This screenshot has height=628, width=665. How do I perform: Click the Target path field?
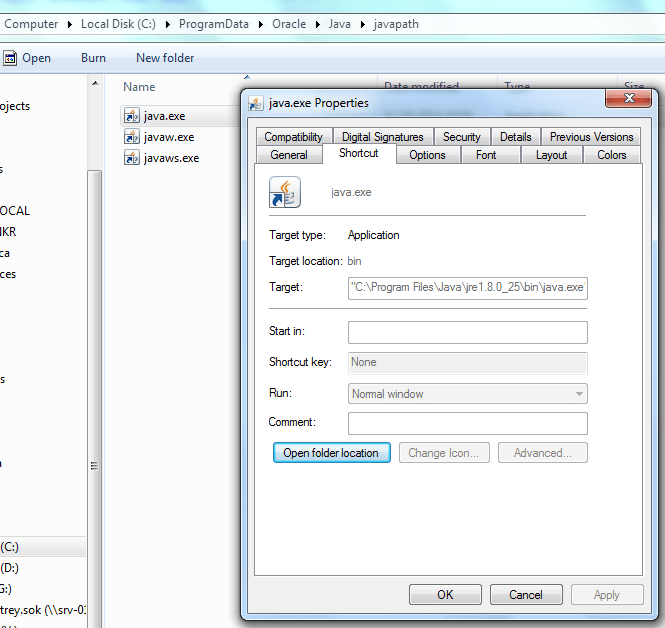(468, 288)
